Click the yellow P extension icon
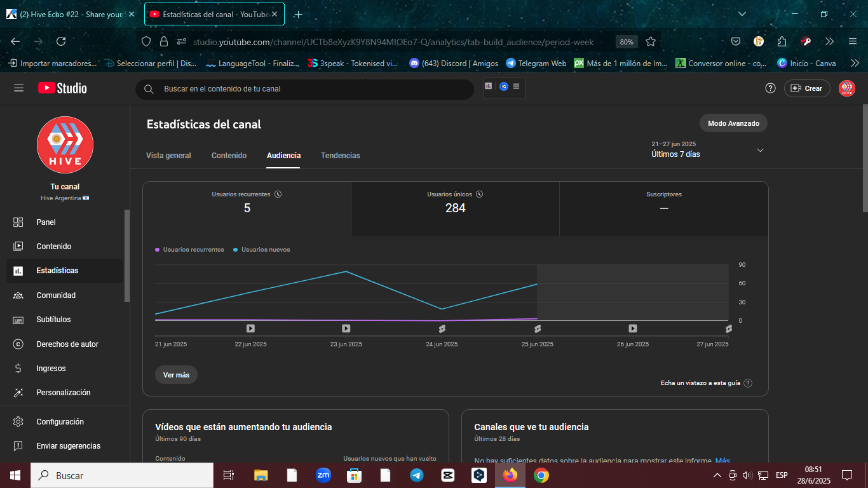The image size is (868, 488). point(759,41)
